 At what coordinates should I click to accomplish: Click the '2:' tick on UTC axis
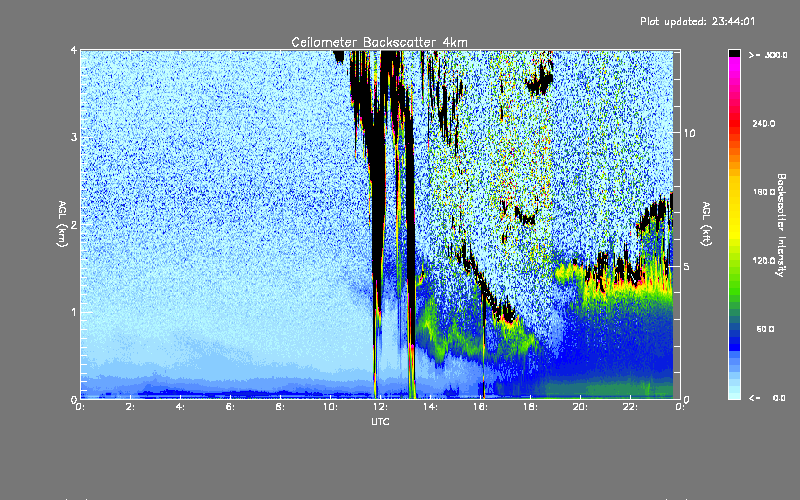tap(130, 407)
